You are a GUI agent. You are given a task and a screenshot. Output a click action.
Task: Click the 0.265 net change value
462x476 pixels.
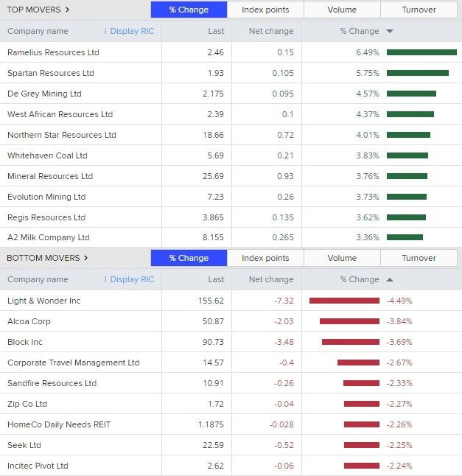[283, 238]
